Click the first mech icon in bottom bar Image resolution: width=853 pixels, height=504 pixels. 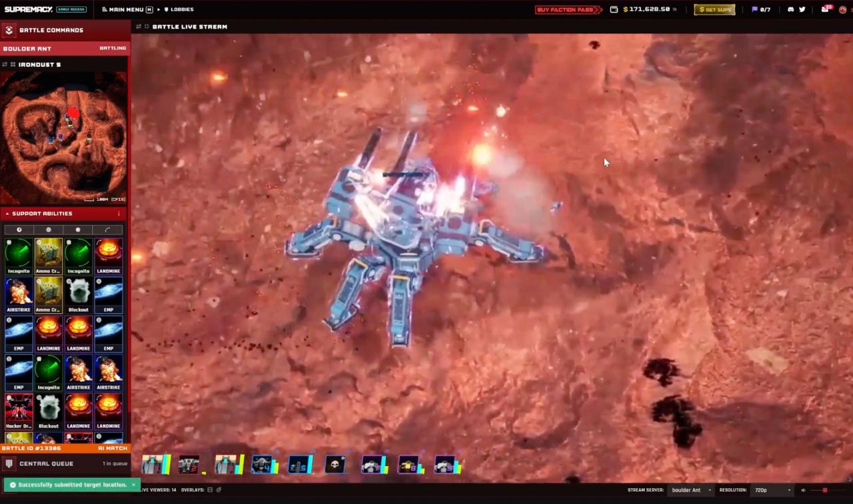[x=156, y=465]
